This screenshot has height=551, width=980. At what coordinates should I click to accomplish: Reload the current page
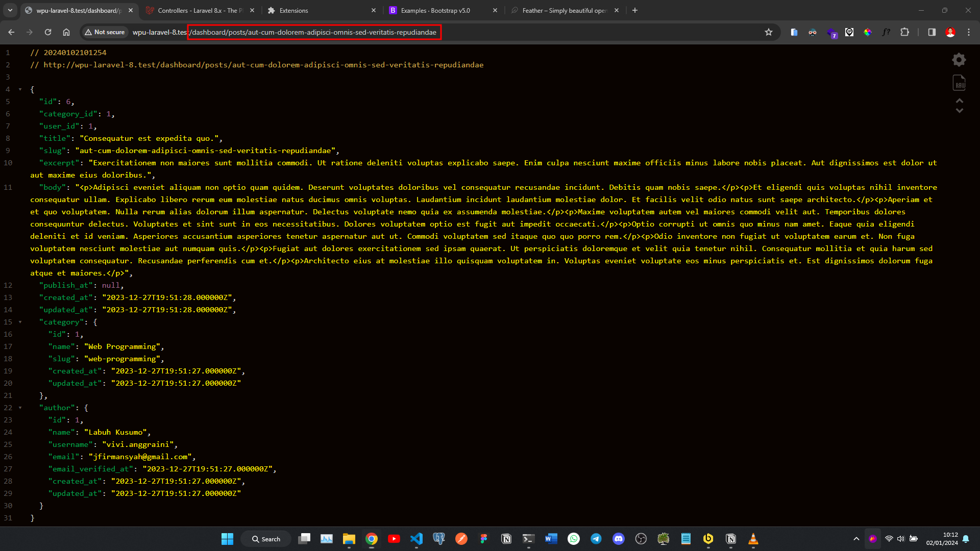coord(48,32)
